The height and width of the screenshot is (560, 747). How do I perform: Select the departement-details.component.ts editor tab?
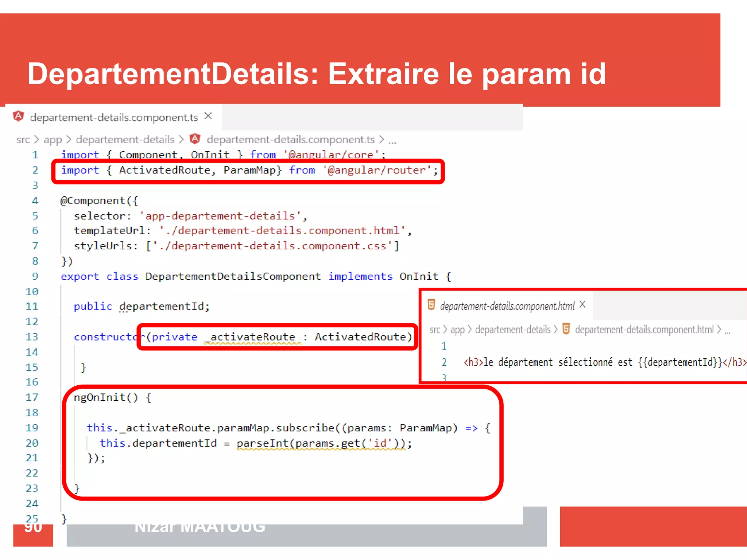tap(114, 117)
